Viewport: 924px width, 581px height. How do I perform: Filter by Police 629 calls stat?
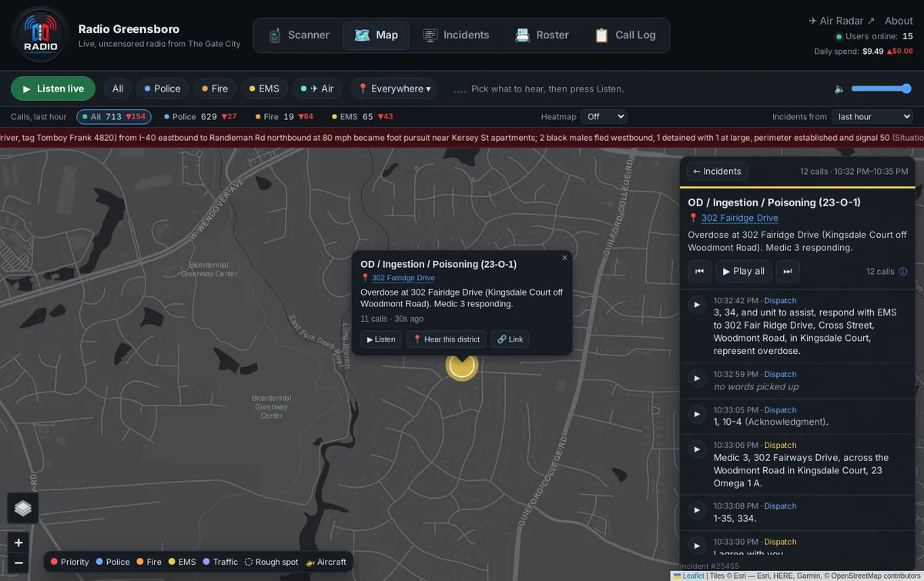tap(200, 117)
